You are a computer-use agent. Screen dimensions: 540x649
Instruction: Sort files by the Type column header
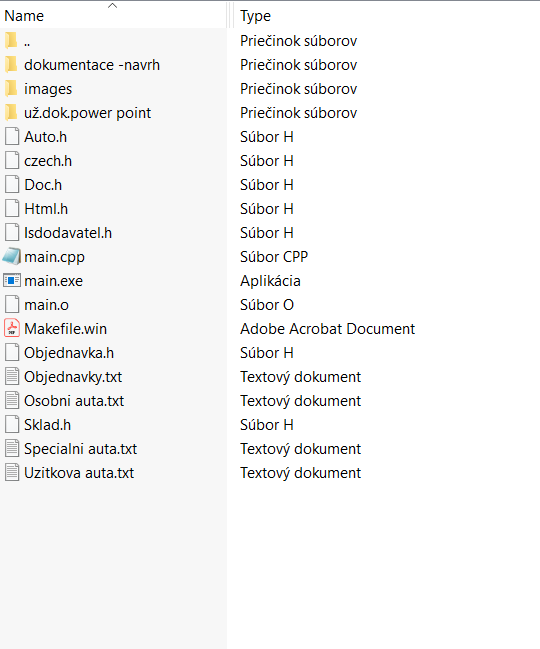387,16
